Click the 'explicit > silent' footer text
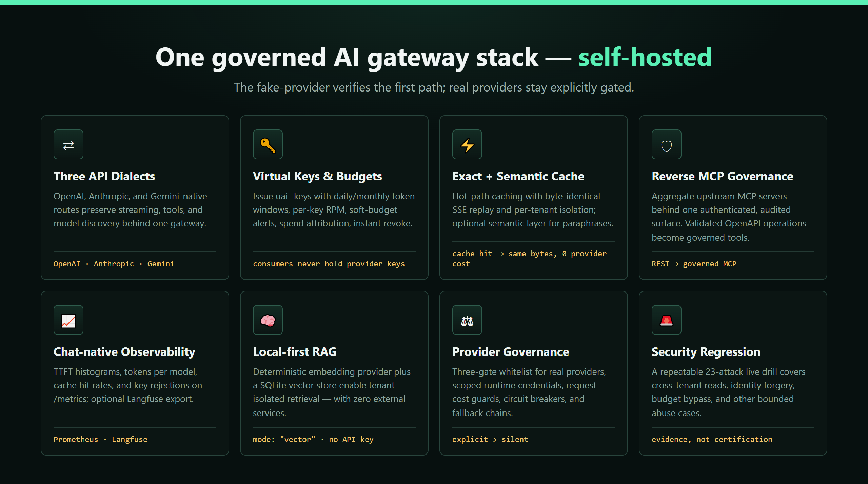This screenshot has height=484, width=868. click(x=490, y=439)
